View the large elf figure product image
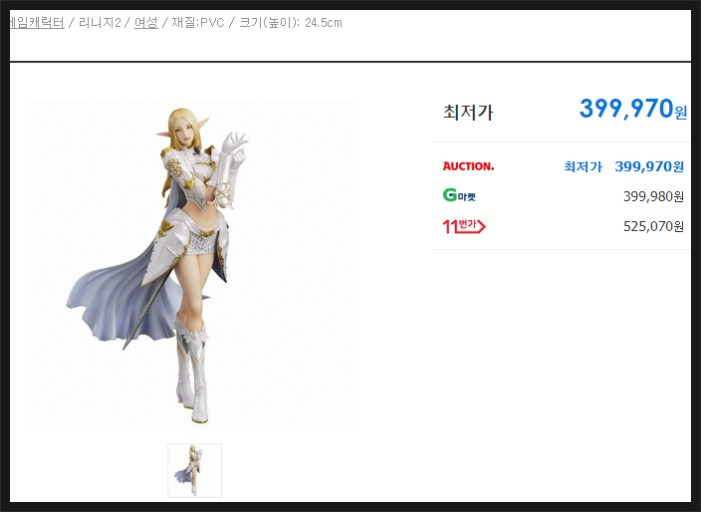 (194, 266)
